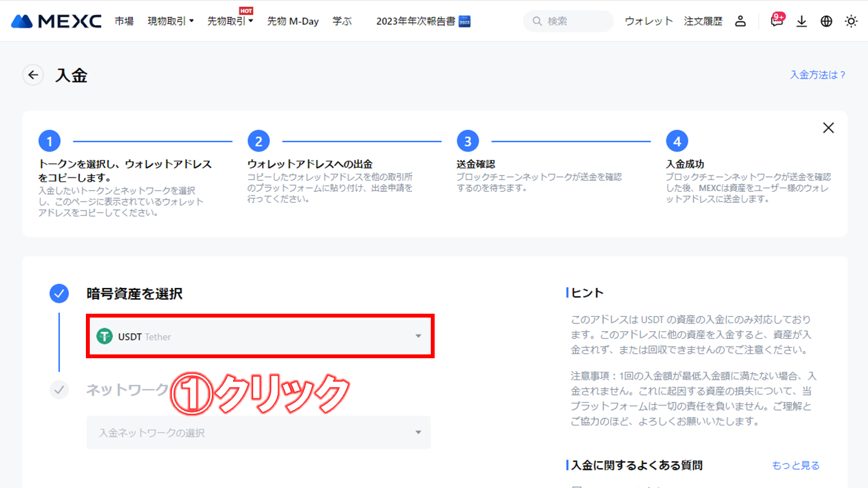Image resolution: width=868 pixels, height=488 pixels.
Task: Click the app download icon
Action: (x=801, y=21)
